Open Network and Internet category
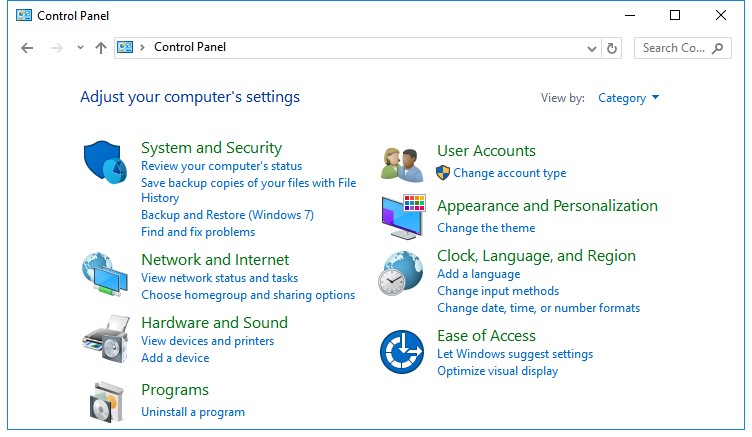Screen dimensions: 752x437 215,260
